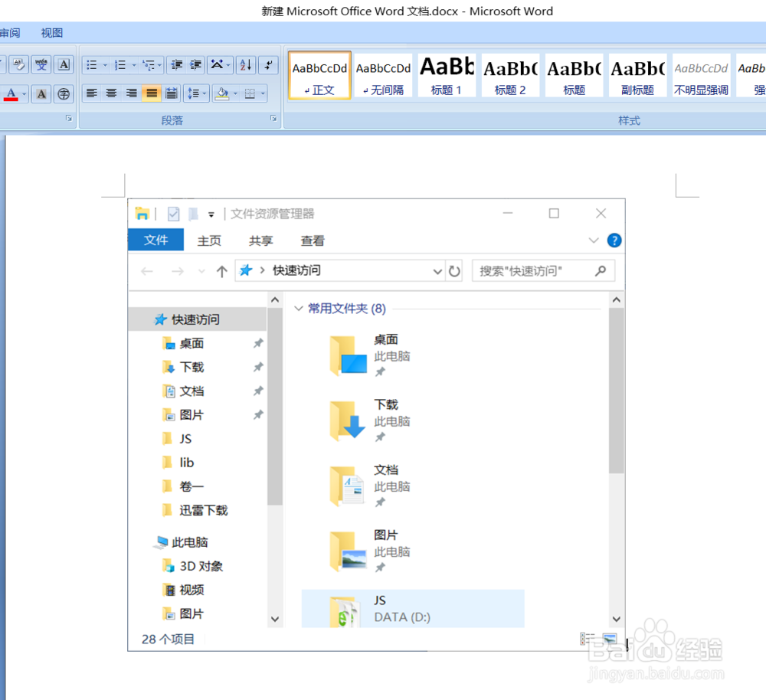Toggle Distributed alignment

tap(171, 93)
